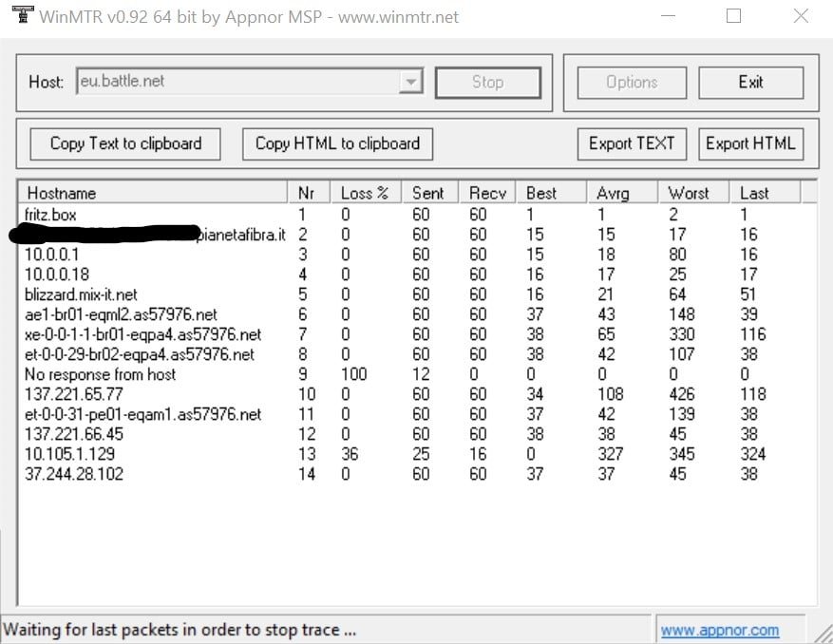Click the Stop button

(487, 83)
